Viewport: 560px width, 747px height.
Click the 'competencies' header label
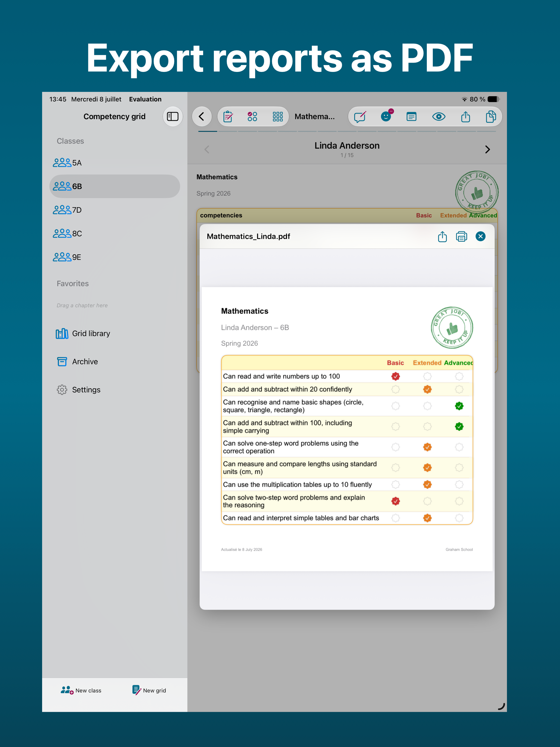tap(221, 215)
